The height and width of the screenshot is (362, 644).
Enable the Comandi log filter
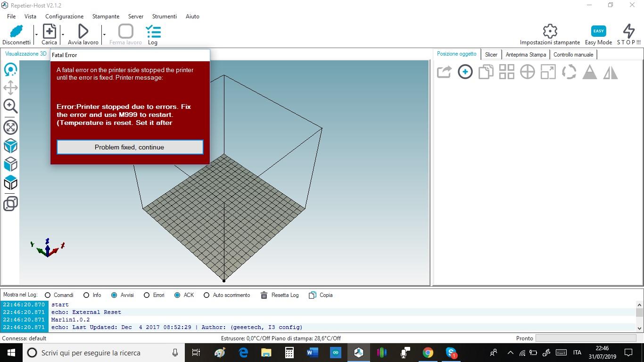(x=48, y=295)
